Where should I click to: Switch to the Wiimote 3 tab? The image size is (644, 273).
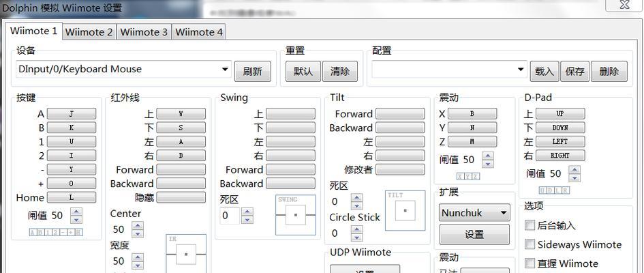click(x=144, y=32)
